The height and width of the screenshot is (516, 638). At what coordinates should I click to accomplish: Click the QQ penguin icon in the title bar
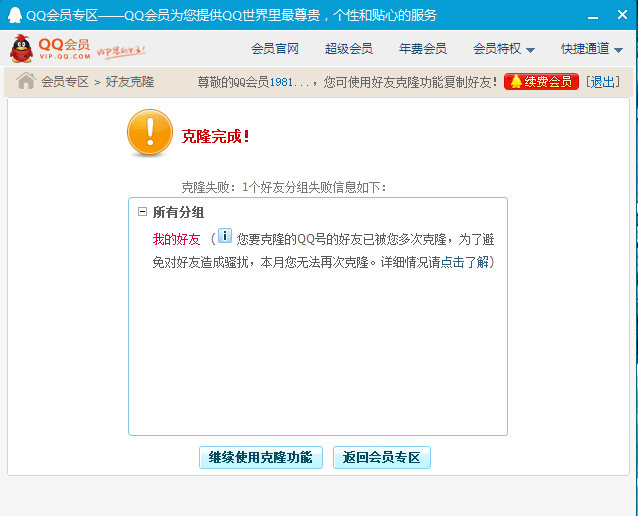pyautogui.click(x=15, y=15)
